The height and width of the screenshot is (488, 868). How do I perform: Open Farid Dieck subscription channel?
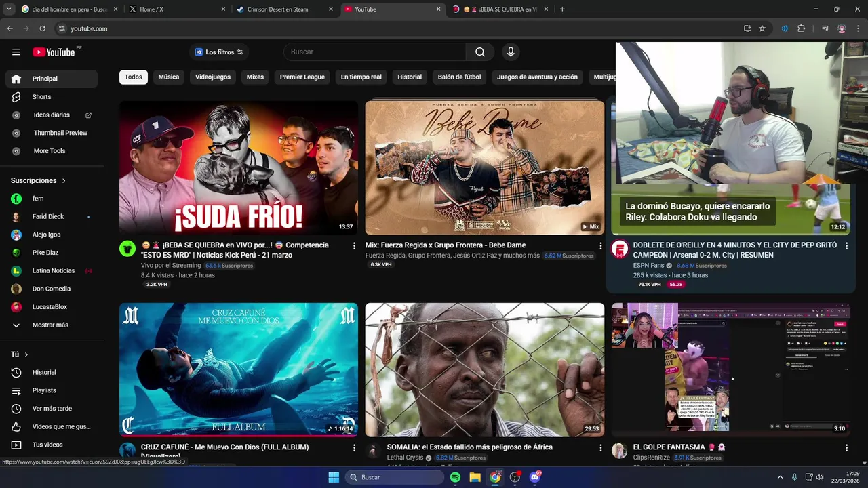click(52, 217)
